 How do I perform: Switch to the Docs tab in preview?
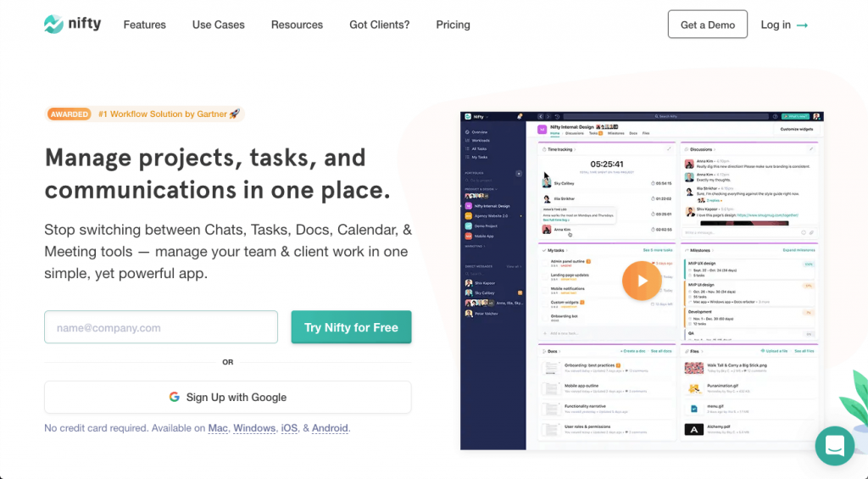pos(633,133)
